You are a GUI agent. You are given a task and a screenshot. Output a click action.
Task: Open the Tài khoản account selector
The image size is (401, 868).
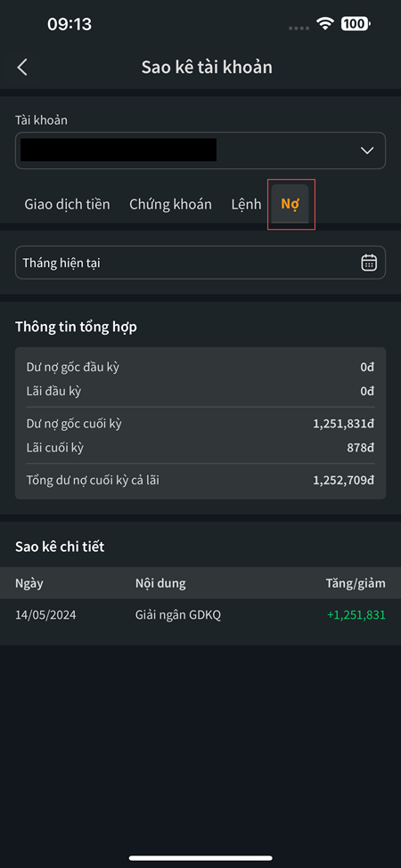tap(200, 150)
